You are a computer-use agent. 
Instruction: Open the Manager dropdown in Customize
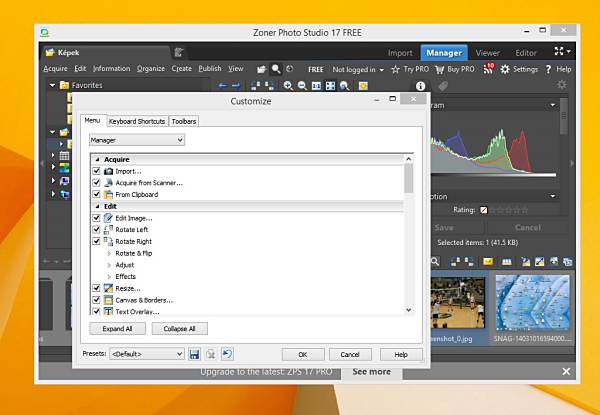coord(137,140)
